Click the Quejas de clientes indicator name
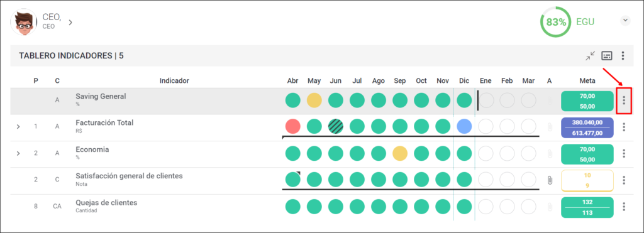This screenshot has height=233, width=644. [x=106, y=203]
